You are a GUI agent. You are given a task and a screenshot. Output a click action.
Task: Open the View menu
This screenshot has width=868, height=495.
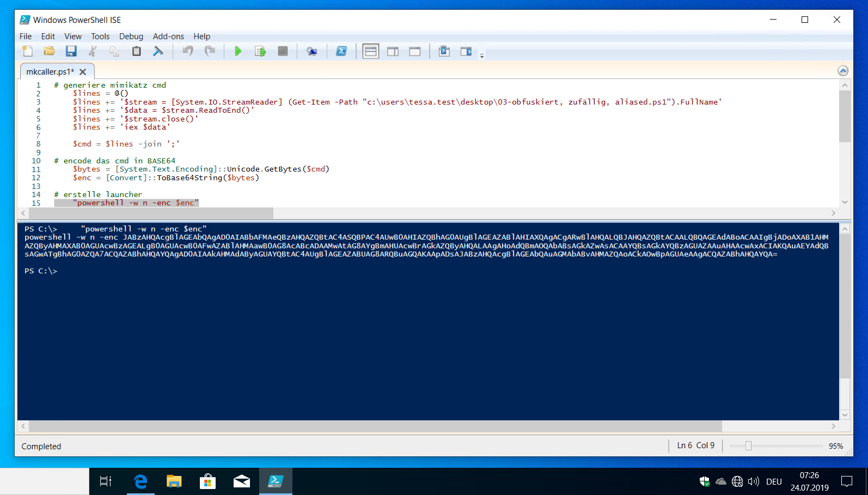[73, 36]
